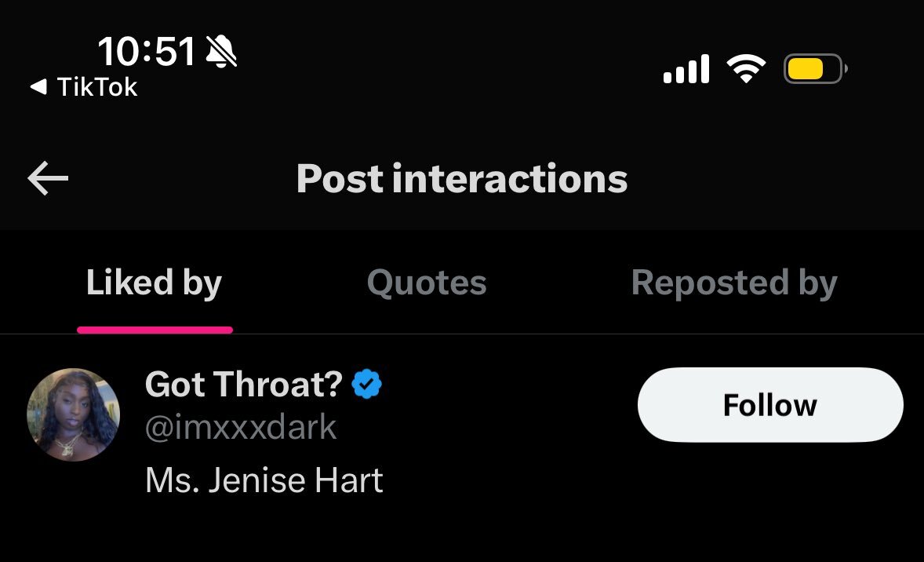Tap the cellular signal bars icon
This screenshot has height=562, width=924.
(x=686, y=69)
